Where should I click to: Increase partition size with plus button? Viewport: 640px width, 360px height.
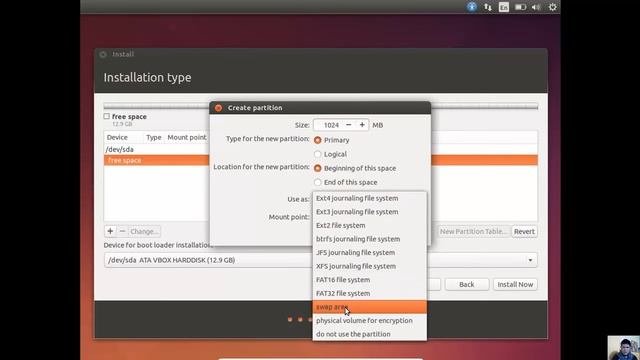362,125
